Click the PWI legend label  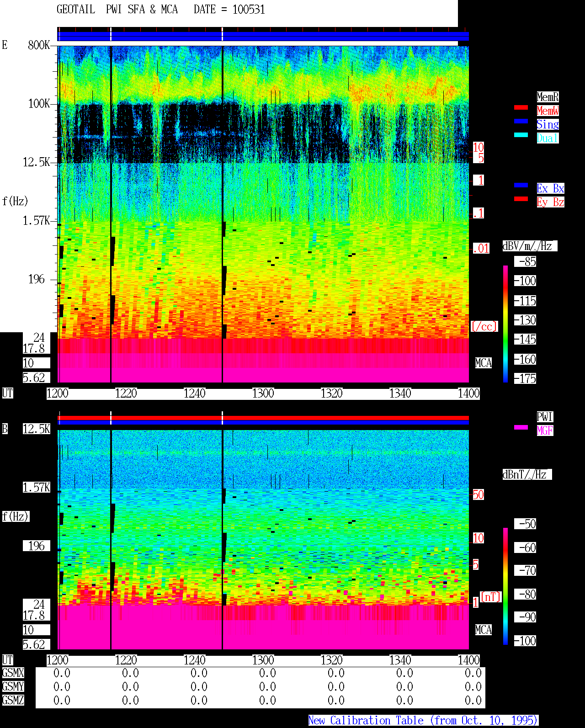point(545,417)
